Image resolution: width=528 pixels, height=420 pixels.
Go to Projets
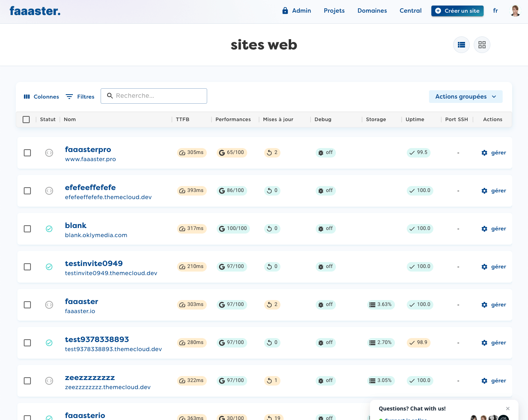[x=334, y=11]
